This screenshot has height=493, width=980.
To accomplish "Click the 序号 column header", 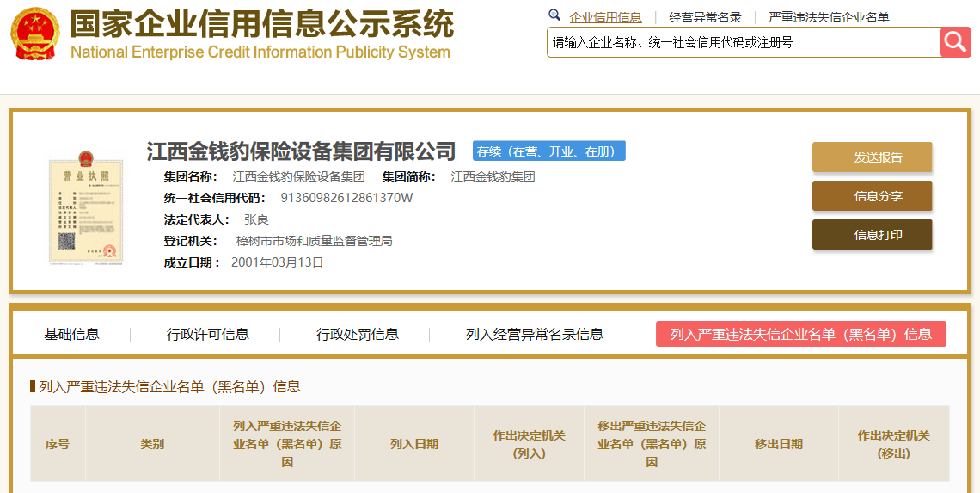I will [58, 444].
